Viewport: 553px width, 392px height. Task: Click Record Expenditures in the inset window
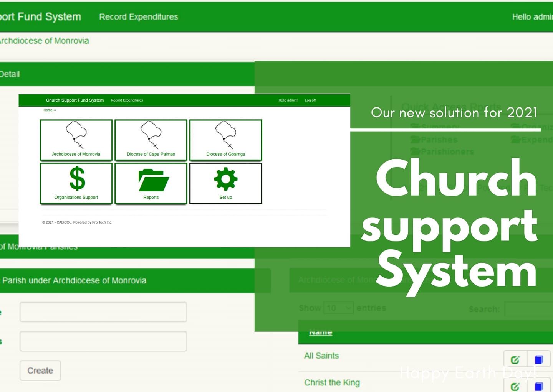[127, 100]
